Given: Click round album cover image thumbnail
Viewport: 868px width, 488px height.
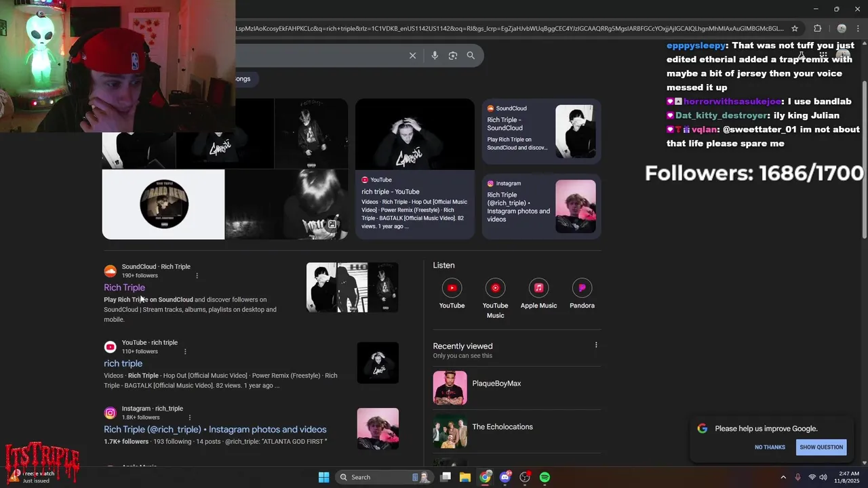Looking at the screenshot, I should 163,204.
